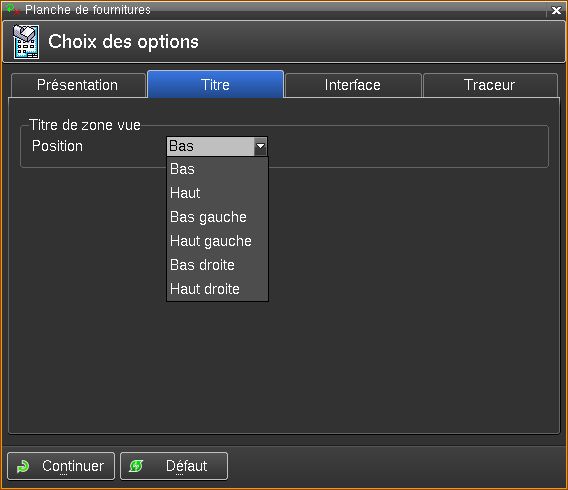Select the Titre tab
The height and width of the screenshot is (490, 568).
216,85
